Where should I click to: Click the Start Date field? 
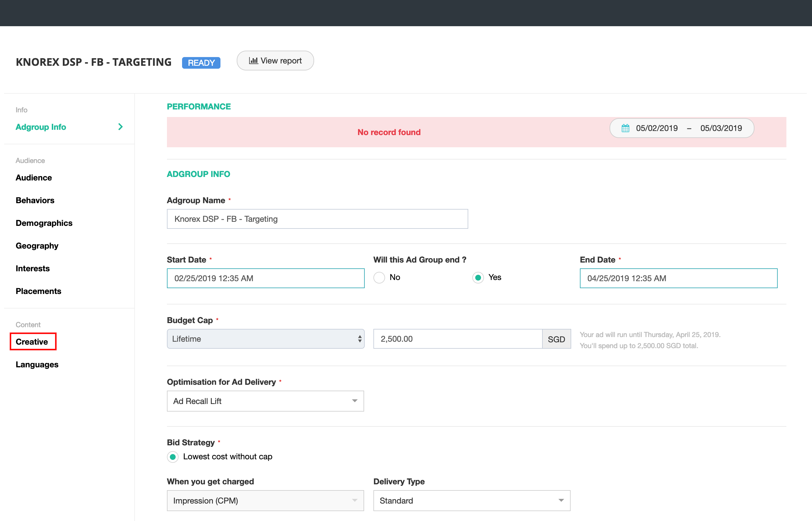tap(266, 278)
